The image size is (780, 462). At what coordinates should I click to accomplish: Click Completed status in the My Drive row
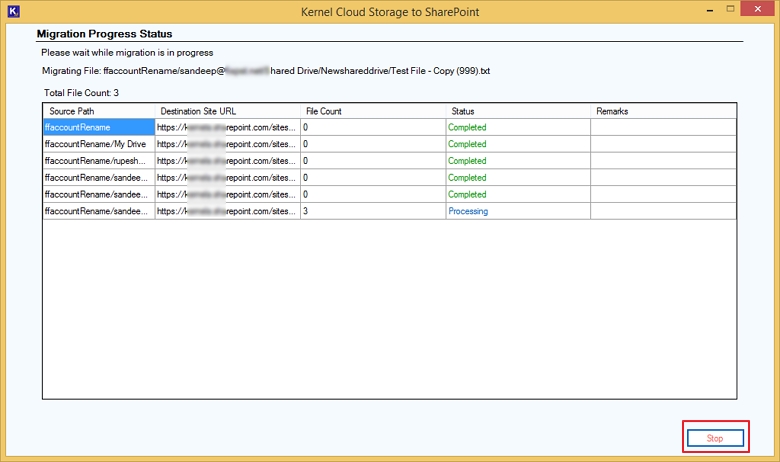518,144
